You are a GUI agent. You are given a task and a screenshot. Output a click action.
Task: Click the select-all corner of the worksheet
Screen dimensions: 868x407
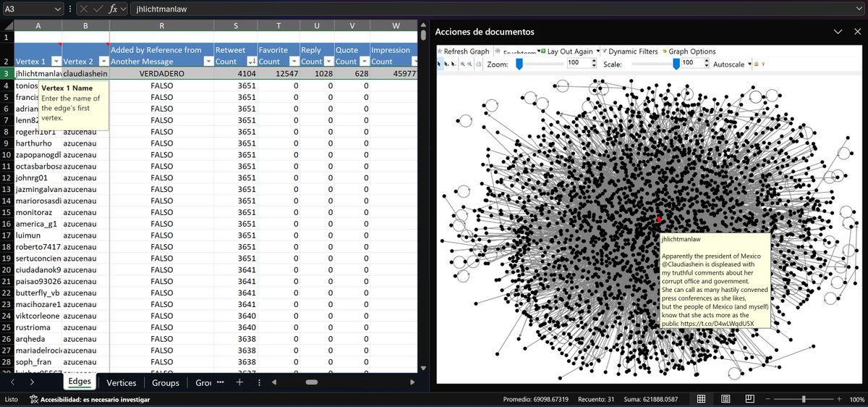click(7, 24)
